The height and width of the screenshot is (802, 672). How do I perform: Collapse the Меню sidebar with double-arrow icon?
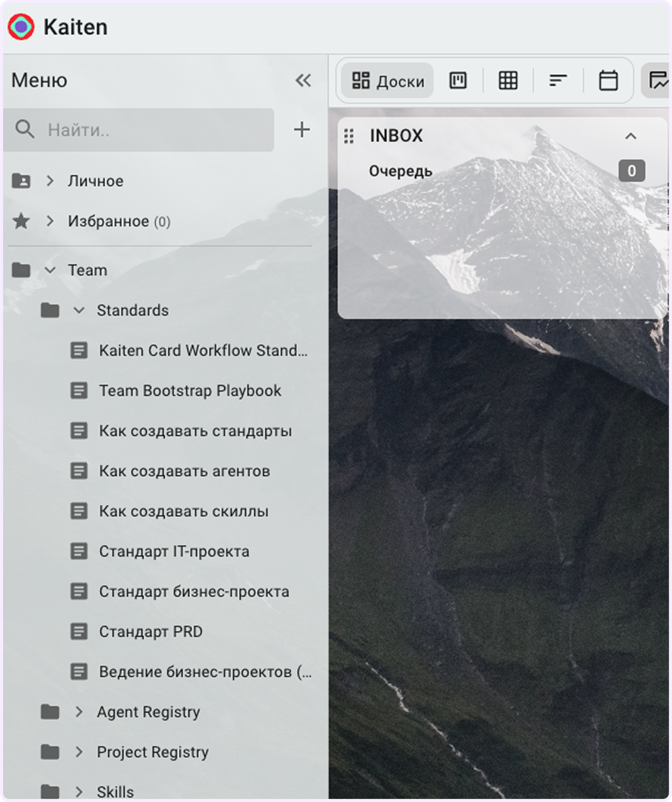coord(303,80)
